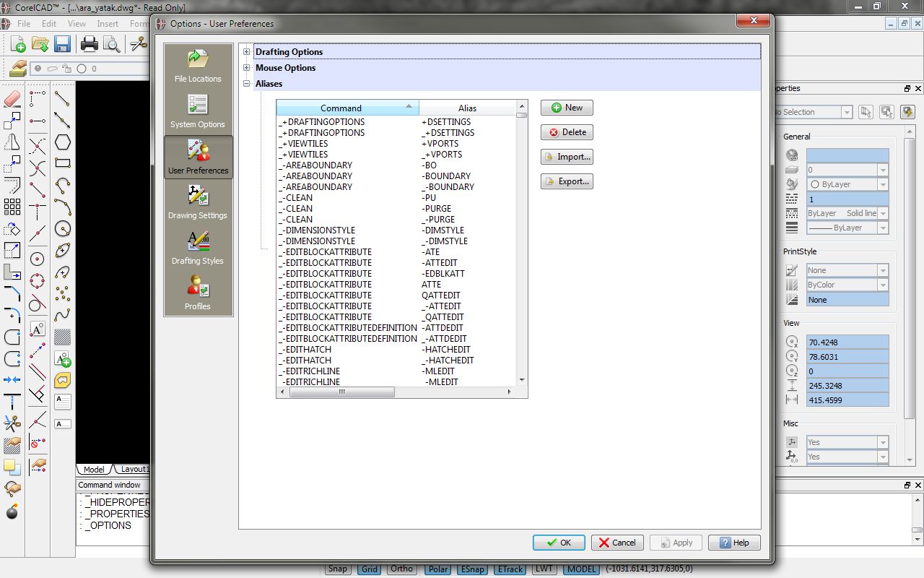
Task: Confirm the dialog with OK
Action: coord(559,543)
